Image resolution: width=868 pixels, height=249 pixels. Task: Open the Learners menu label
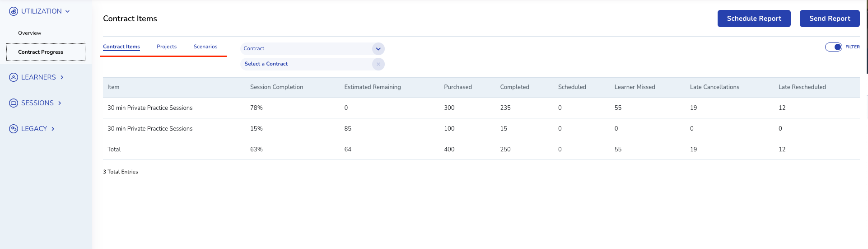point(38,77)
